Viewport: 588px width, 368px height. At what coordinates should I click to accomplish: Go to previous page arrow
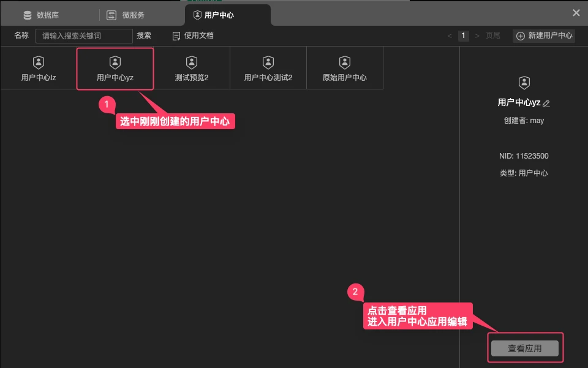click(x=450, y=36)
